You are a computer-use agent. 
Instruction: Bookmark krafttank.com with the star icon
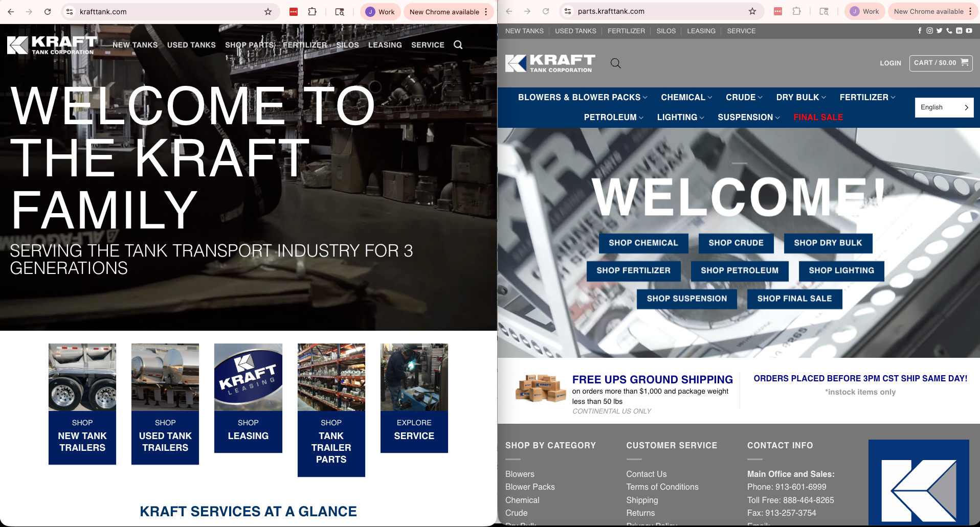pyautogui.click(x=268, y=12)
